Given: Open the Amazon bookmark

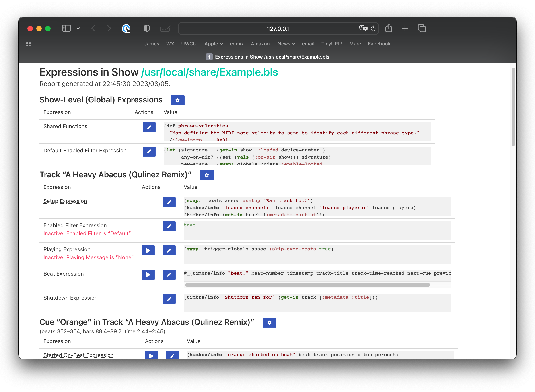Looking at the screenshot, I should 260,44.
